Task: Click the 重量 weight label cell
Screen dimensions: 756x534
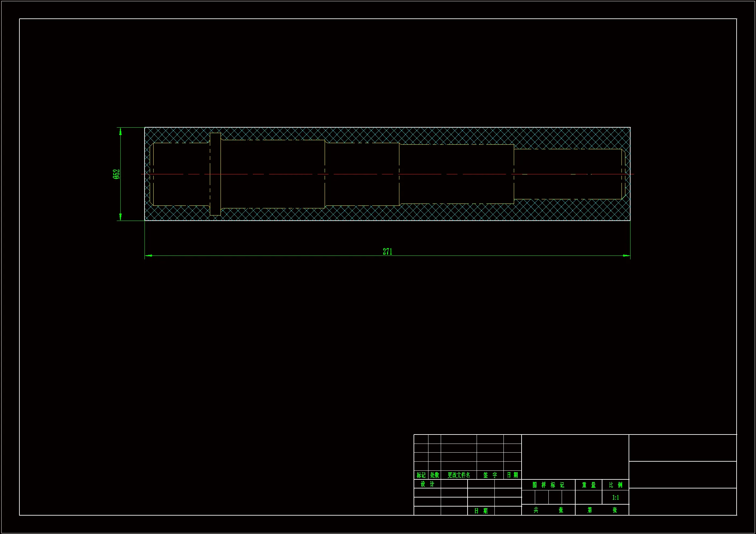Action: coord(589,485)
